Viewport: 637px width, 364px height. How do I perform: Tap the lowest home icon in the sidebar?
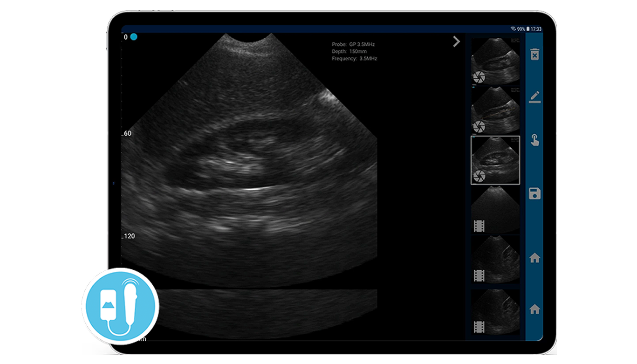pos(534,309)
